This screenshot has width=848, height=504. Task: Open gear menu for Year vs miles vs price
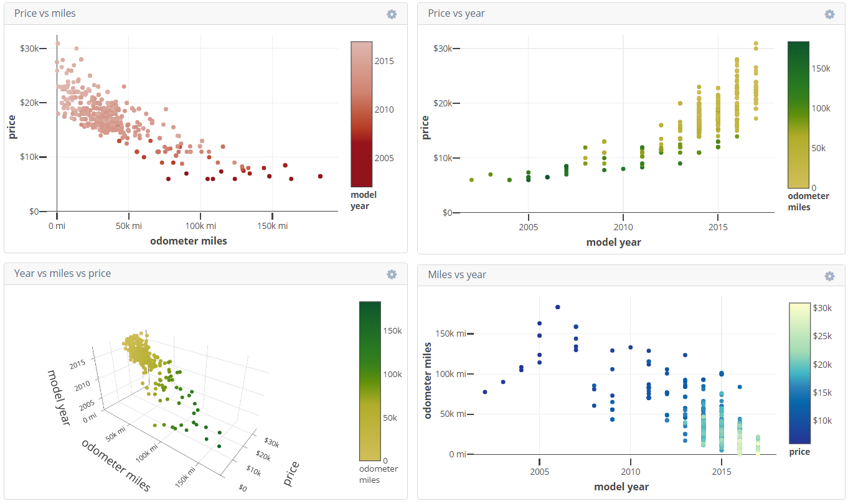392,274
